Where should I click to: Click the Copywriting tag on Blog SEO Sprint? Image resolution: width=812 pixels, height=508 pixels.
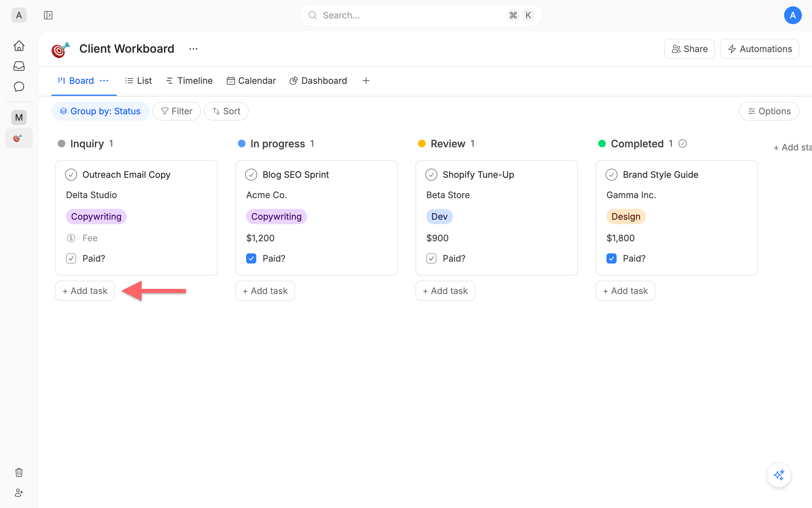tap(277, 217)
